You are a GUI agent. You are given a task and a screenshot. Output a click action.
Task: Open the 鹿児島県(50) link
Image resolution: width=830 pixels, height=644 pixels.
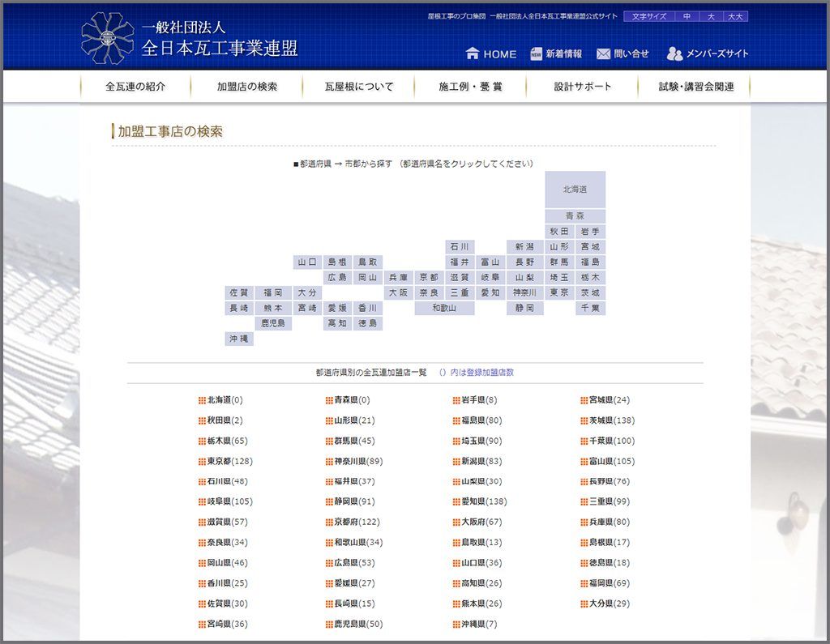coord(358,625)
